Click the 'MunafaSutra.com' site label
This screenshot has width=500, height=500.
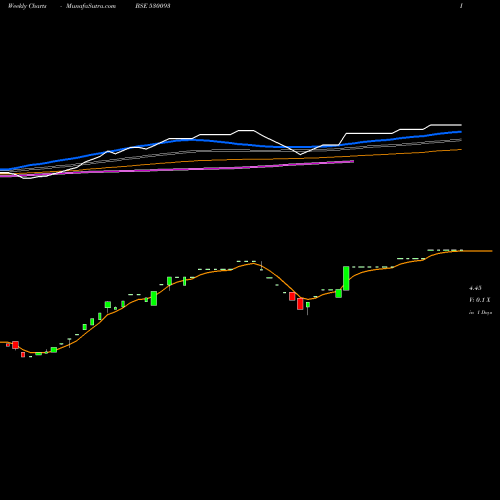[91, 6]
